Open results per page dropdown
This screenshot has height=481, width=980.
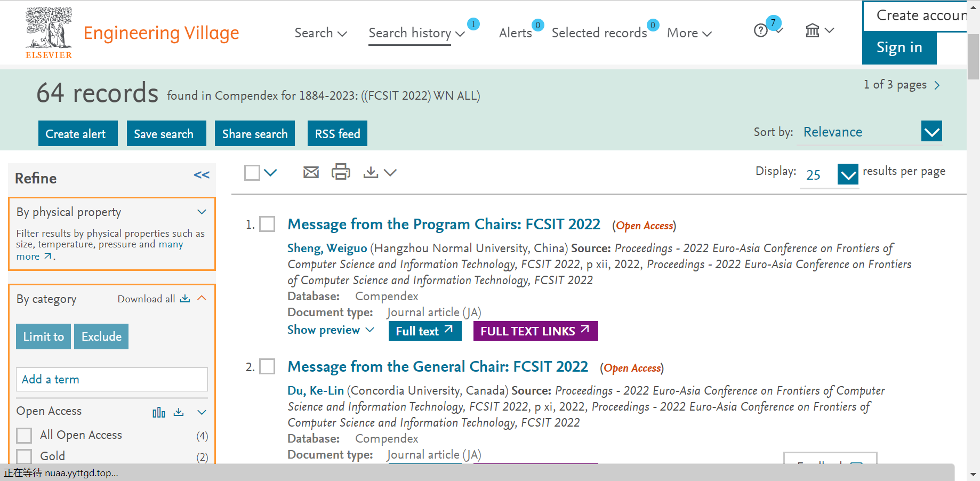point(848,174)
